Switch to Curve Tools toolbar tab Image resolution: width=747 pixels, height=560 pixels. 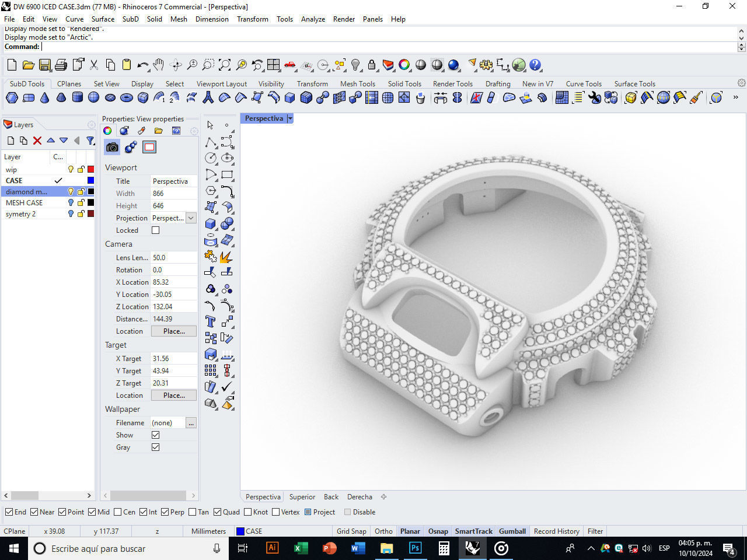[584, 84]
